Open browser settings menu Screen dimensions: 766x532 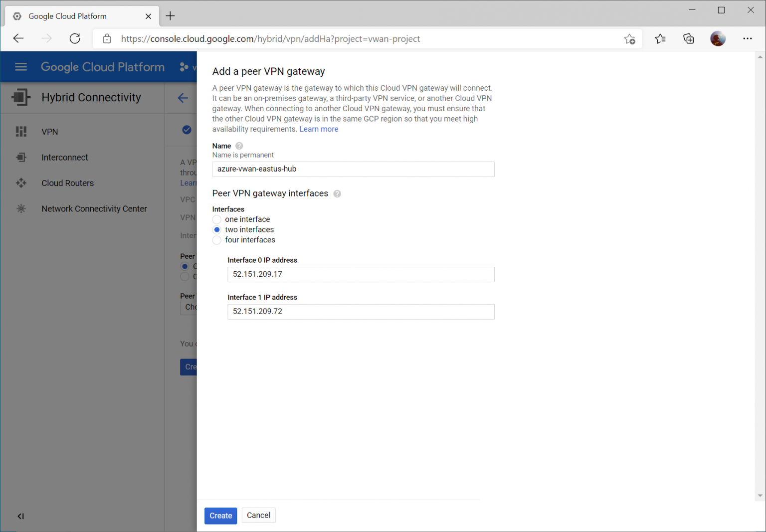tap(748, 38)
